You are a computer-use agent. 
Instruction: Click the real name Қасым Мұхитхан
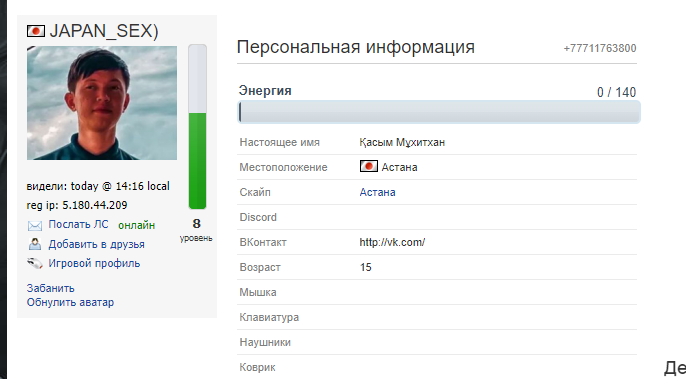[x=402, y=142]
